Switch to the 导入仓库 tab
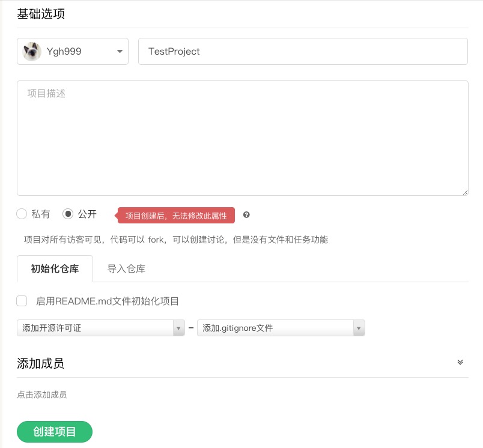Image resolution: width=483 pixels, height=448 pixels. (x=126, y=269)
